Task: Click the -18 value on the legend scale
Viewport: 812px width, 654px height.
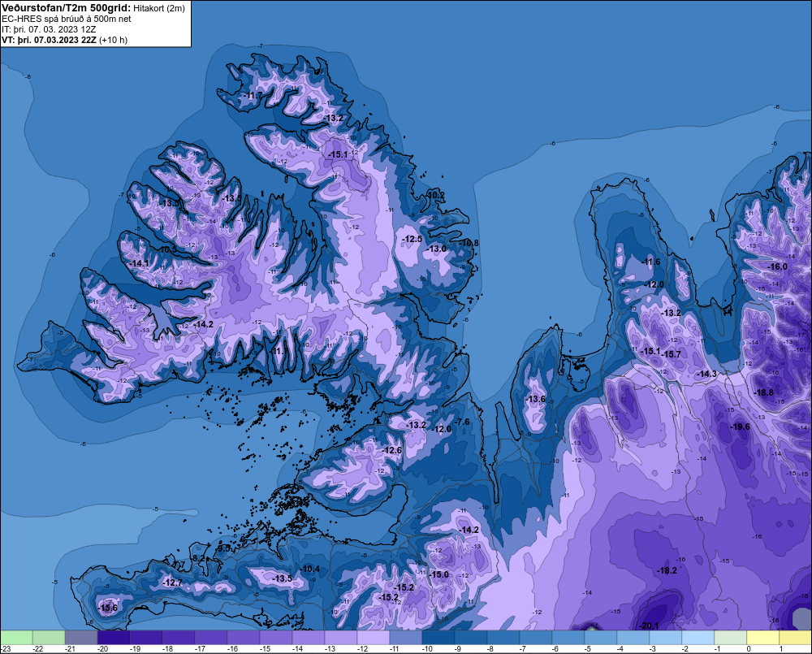Action: (166, 649)
